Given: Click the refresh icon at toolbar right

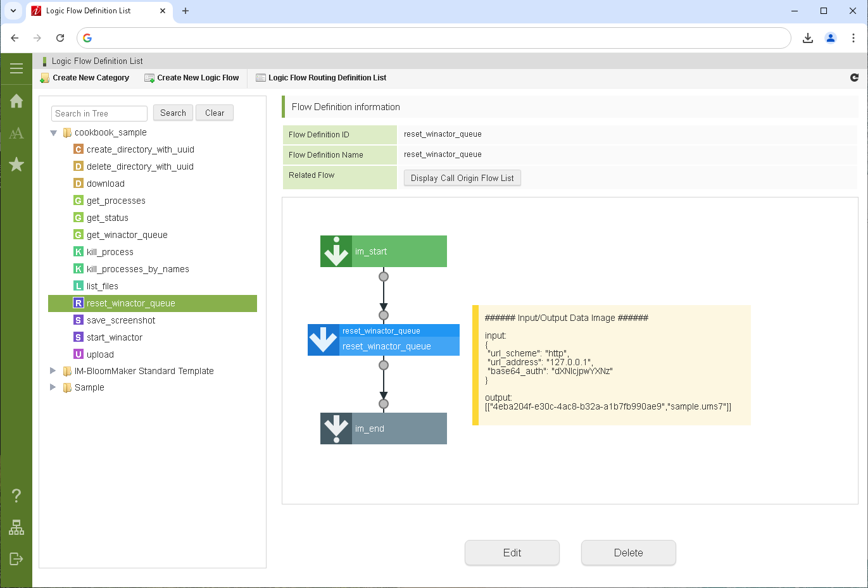Looking at the screenshot, I should click(854, 77).
